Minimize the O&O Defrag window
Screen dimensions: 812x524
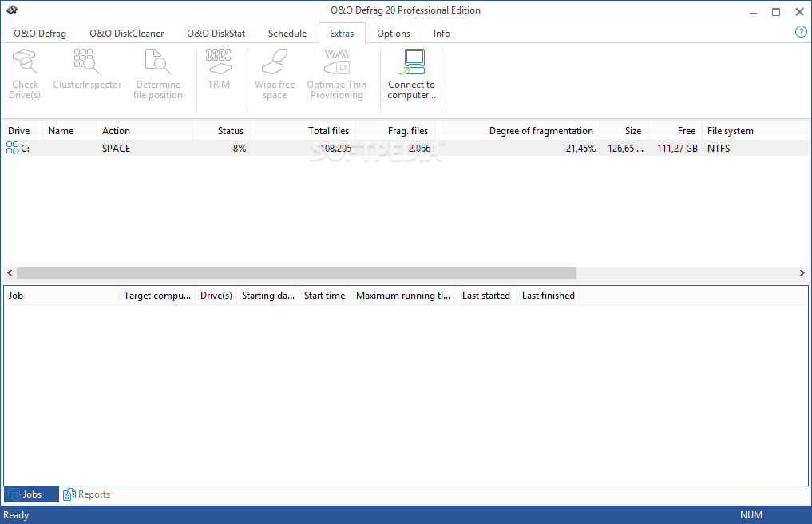coord(753,12)
